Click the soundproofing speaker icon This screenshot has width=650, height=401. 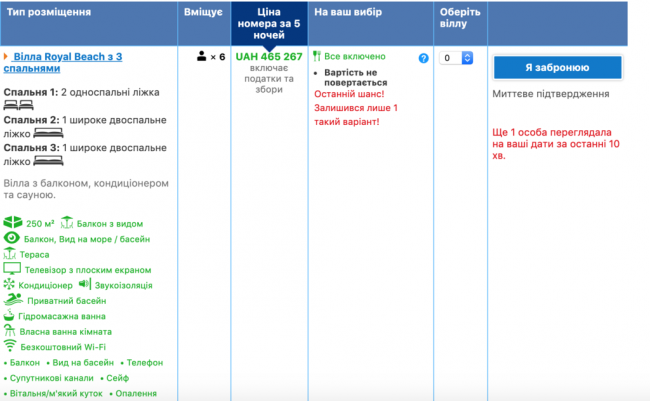point(84,285)
